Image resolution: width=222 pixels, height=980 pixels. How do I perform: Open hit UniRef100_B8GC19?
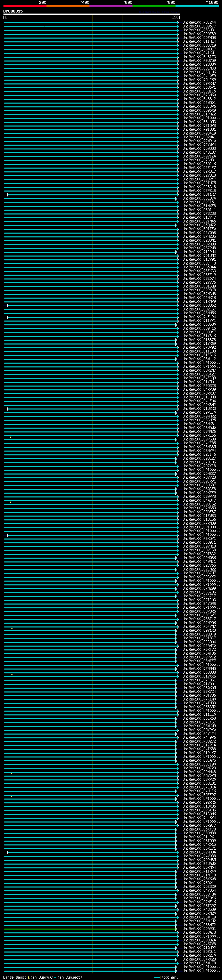199,45
